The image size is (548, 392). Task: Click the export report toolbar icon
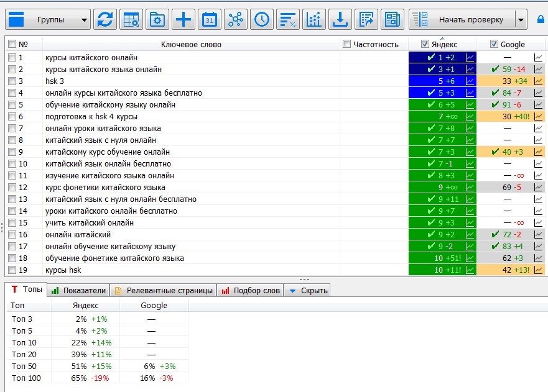pos(366,19)
